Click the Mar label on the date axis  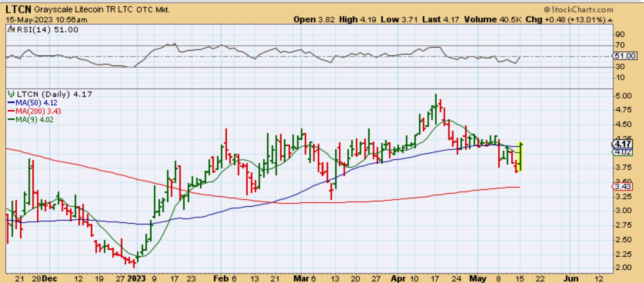tap(301, 278)
